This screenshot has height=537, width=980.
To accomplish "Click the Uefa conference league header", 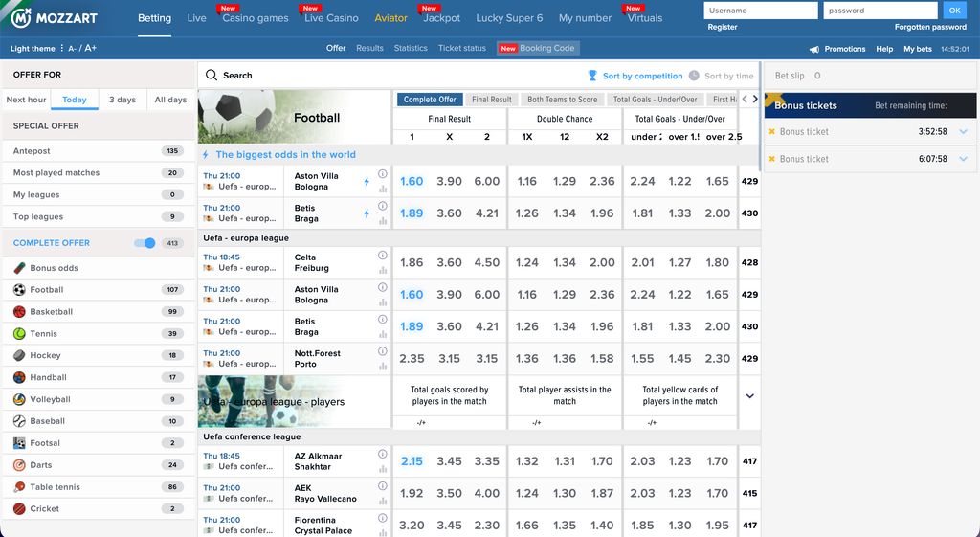I will 479,436.
